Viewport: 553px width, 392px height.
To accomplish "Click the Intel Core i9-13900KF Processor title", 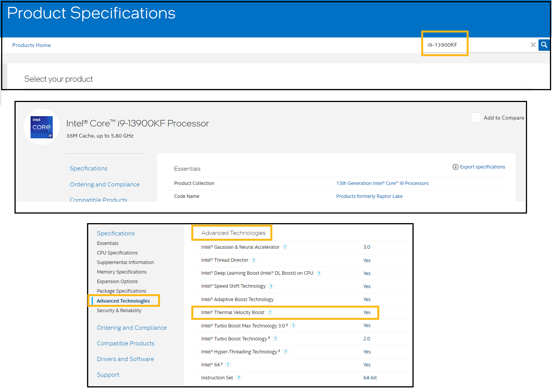I will click(137, 123).
